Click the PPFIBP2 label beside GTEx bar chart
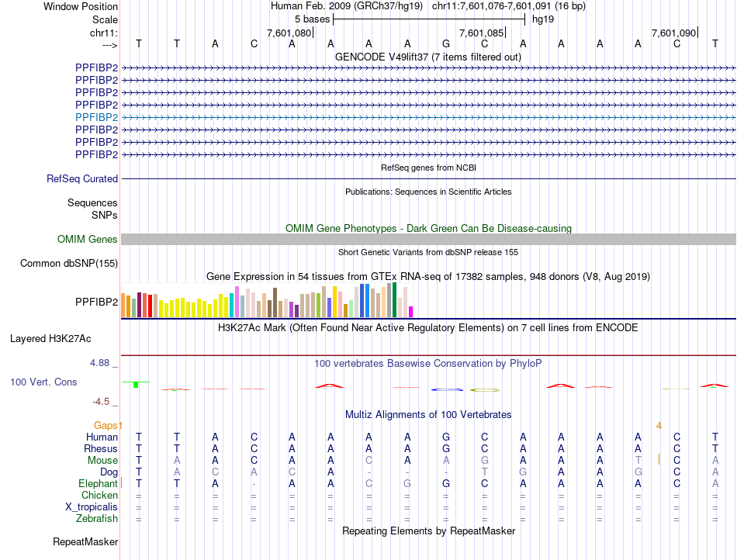This screenshot has height=560, width=737. [96, 302]
